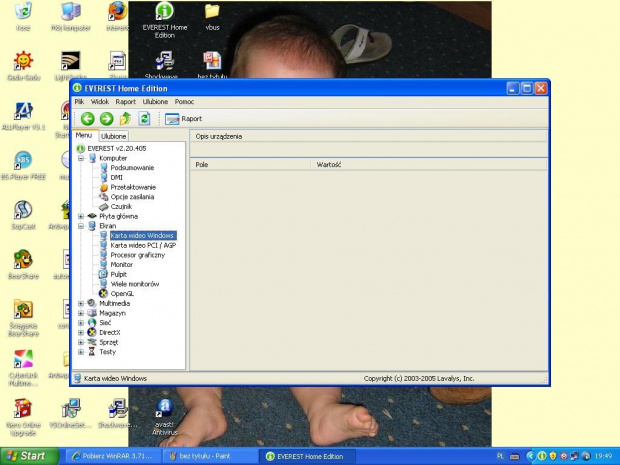This screenshot has width=620, height=465.
Task: Select Procesor graficzny in the tree
Action: (138, 255)
